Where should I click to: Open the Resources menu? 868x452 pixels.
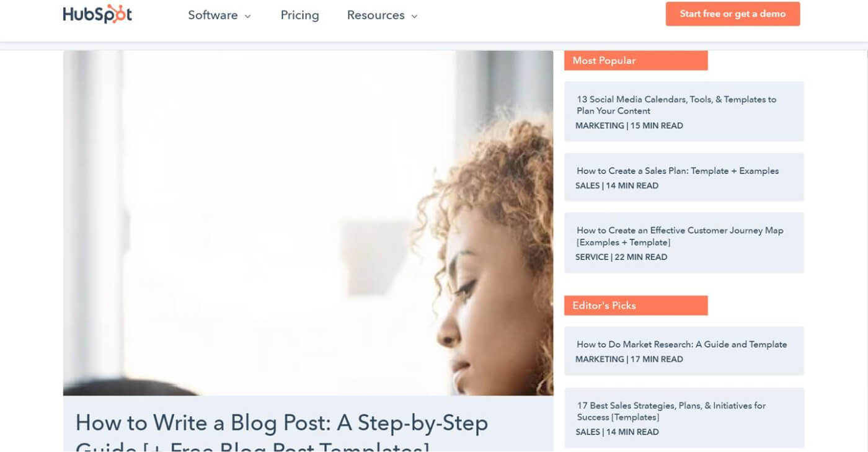[382, 15]
